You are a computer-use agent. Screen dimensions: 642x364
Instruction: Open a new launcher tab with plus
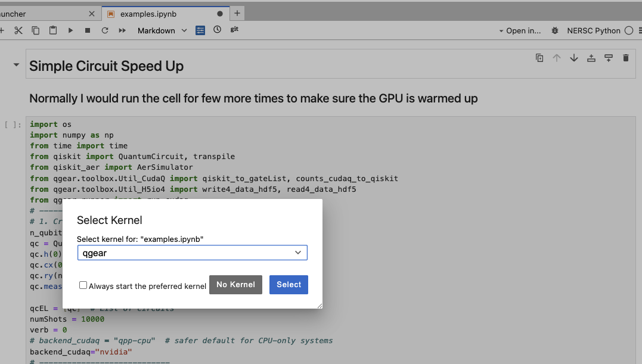[x=237, y=14]
